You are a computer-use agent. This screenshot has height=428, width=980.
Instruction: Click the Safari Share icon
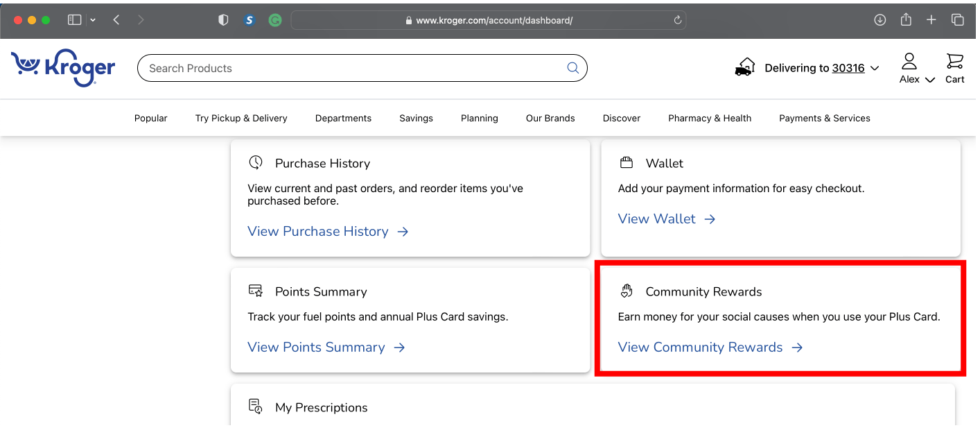[x=906, y=20]
